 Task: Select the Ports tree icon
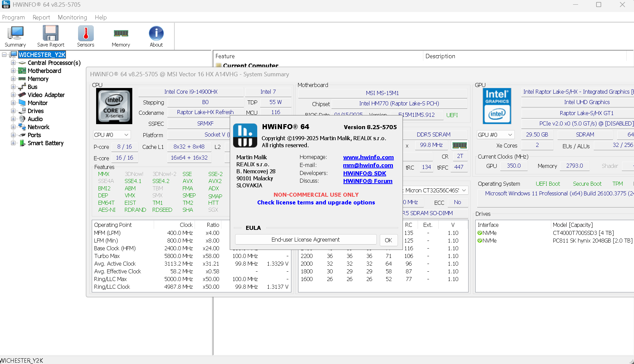(x=22, y=135)
